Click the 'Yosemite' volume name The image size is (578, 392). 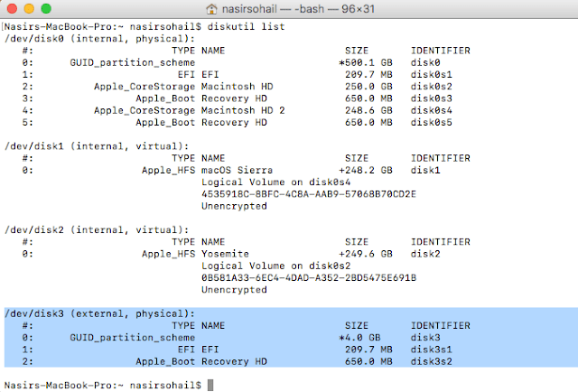tap(225, 254)
